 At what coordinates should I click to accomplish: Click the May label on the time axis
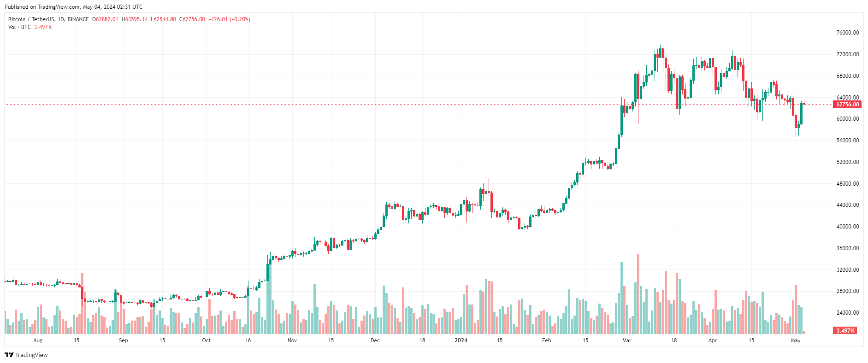[796, 340]
